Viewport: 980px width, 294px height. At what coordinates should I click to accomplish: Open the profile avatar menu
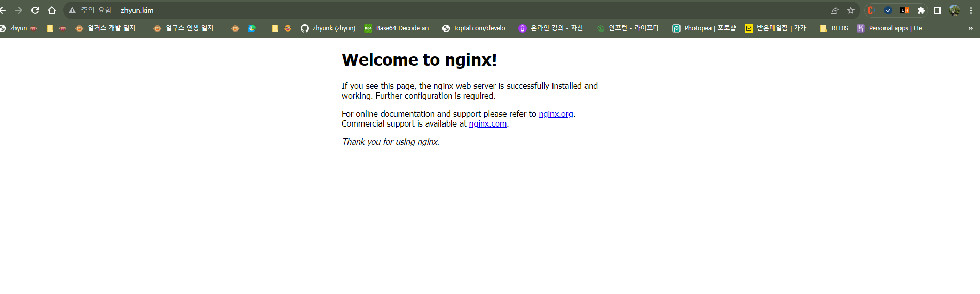954,10
